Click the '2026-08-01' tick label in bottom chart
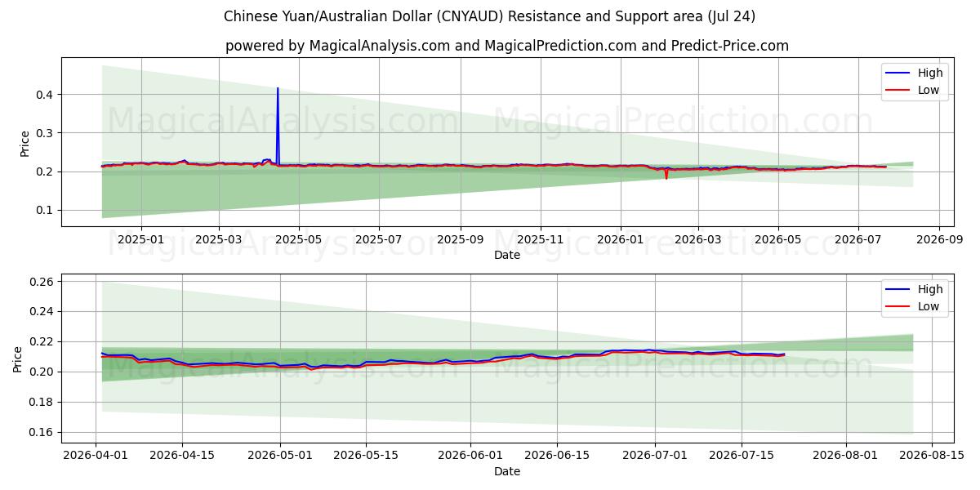Screen dimensions: 980x490 click(846, 457)
